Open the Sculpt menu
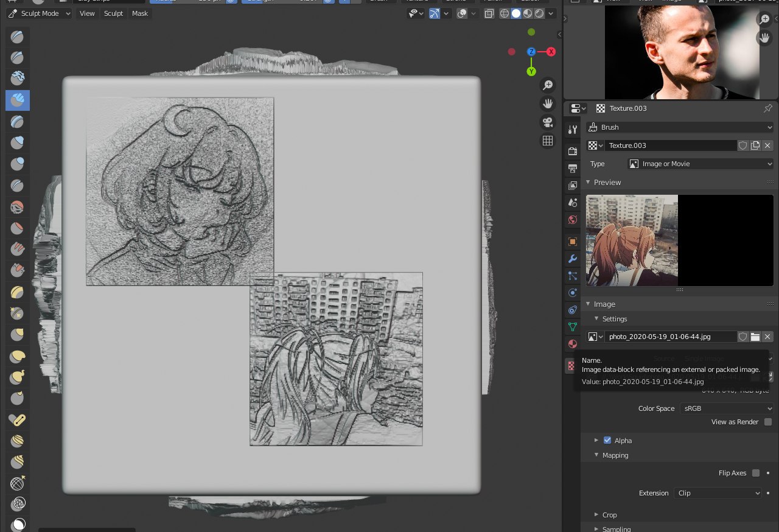 click(x=113, y=13)
